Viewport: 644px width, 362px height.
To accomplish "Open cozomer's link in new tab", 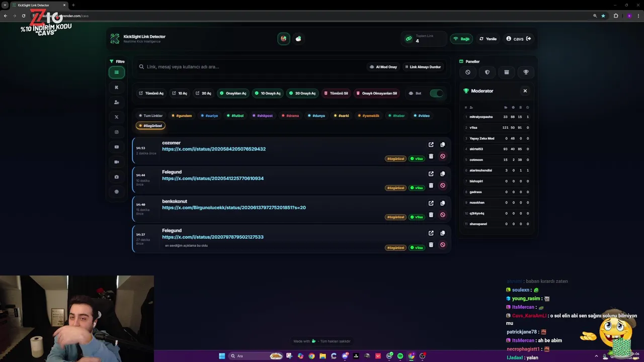I will point(431,145).
